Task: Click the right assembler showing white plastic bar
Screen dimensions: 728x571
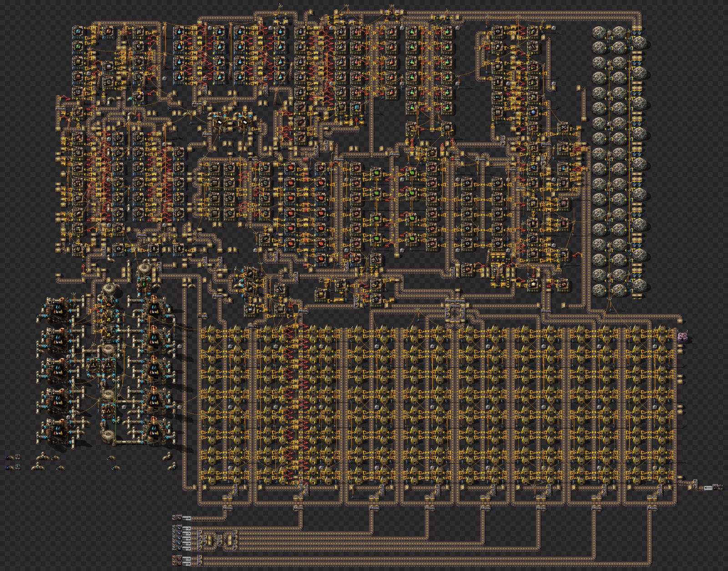Action: [x=245, y=123]
